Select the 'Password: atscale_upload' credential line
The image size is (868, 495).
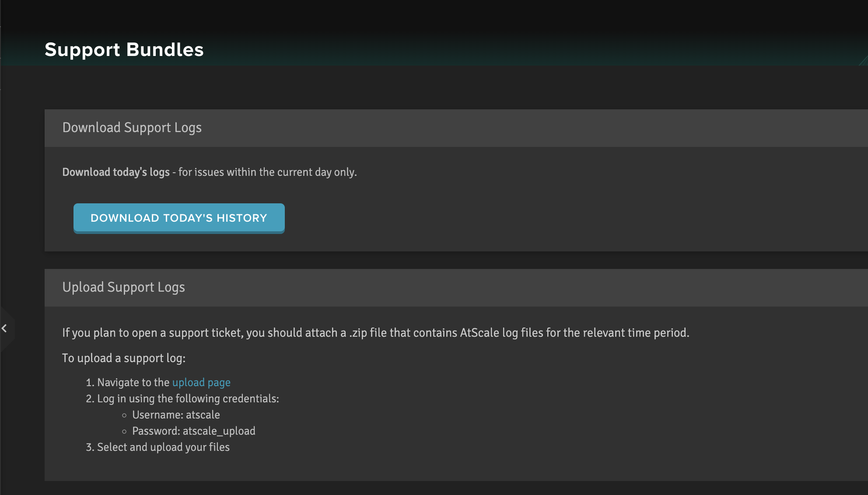(194, 431)
